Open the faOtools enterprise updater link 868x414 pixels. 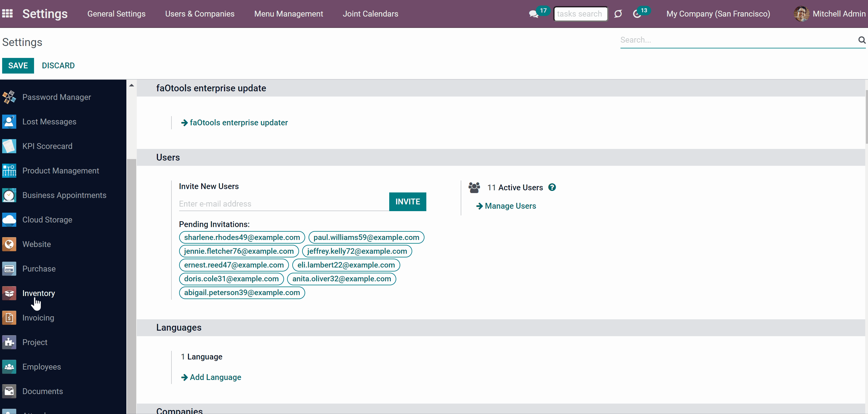[235, 123]
